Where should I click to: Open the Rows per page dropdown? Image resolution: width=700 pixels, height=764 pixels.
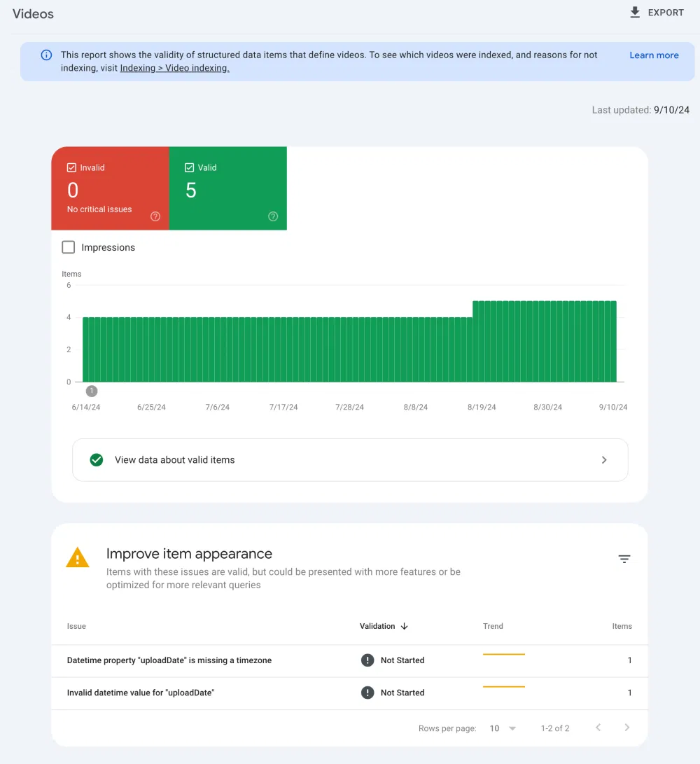pos(503,728)
